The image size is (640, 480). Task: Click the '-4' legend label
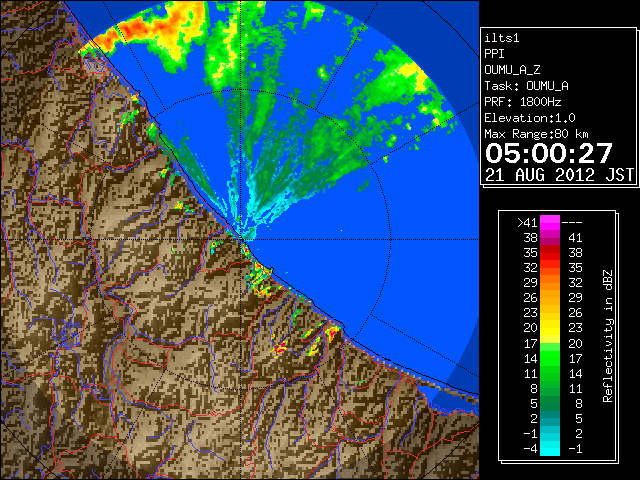pyautogui.click(x=530, y=449)
